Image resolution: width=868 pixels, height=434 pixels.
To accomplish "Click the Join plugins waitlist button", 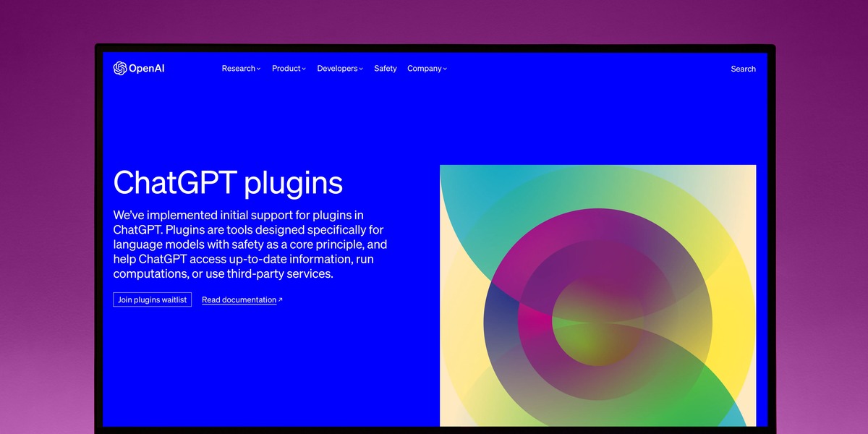I will tap(153, 299).
